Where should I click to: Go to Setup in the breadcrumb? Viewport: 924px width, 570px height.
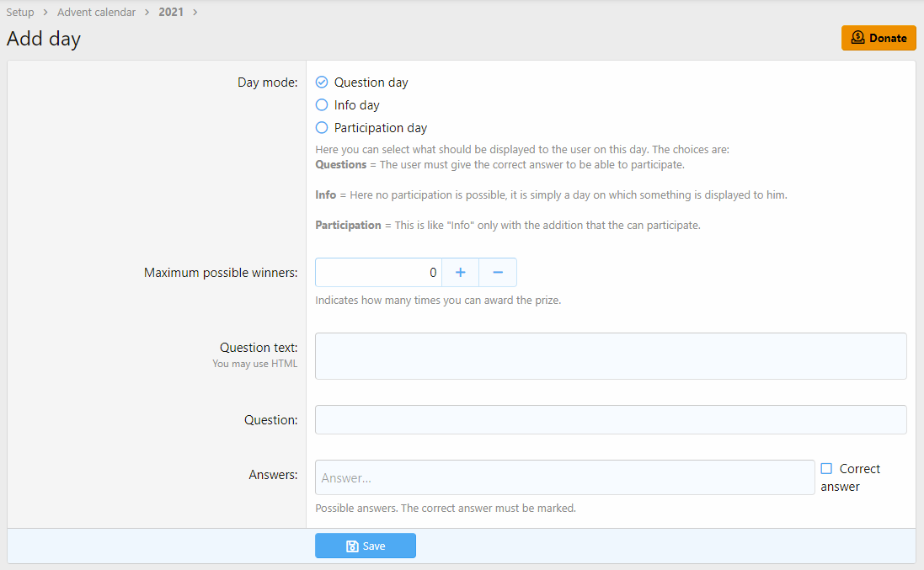(x=20, y=13)
